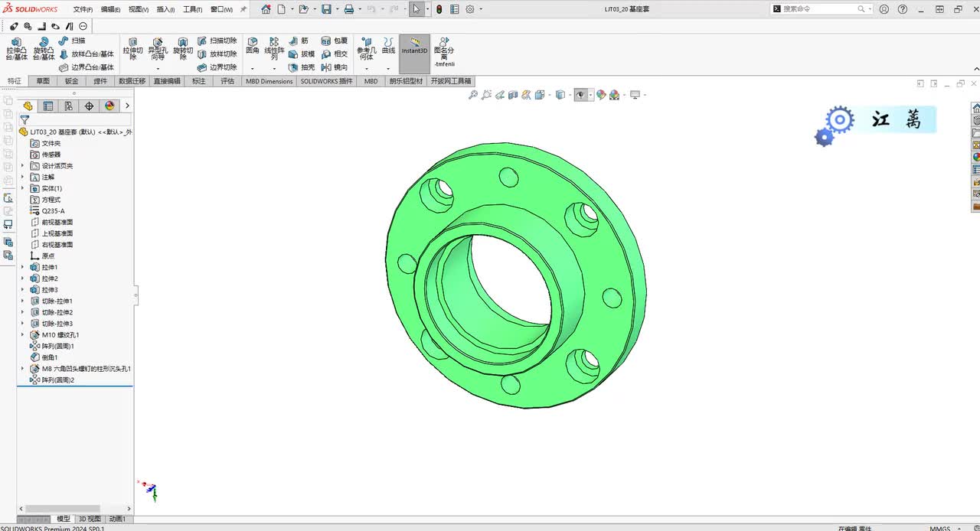Select the 旋转切除 revolved cut tool
Image resolution: width=980 pixels, height=531 pixels.
coord(182,48)
